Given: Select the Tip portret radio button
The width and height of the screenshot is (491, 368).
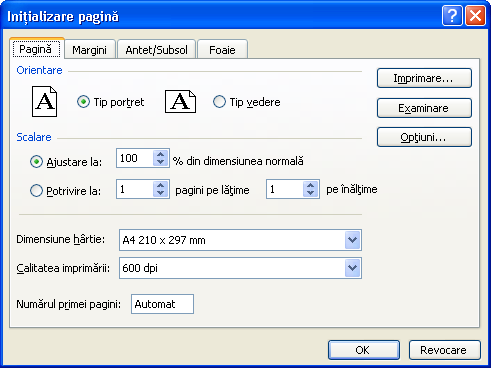Looking at the screenshot, I should click(x=83, y=102).
